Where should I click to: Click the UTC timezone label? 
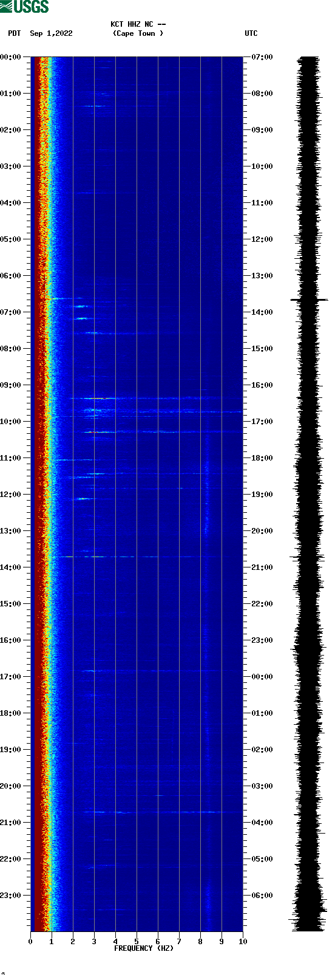[x=251, y=33]
